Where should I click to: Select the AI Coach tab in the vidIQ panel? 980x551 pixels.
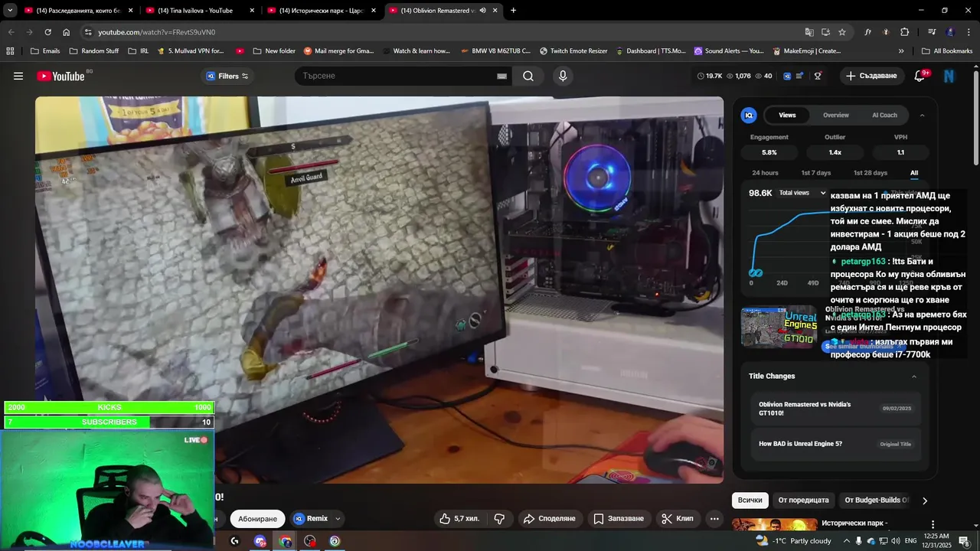click(884, 115)
